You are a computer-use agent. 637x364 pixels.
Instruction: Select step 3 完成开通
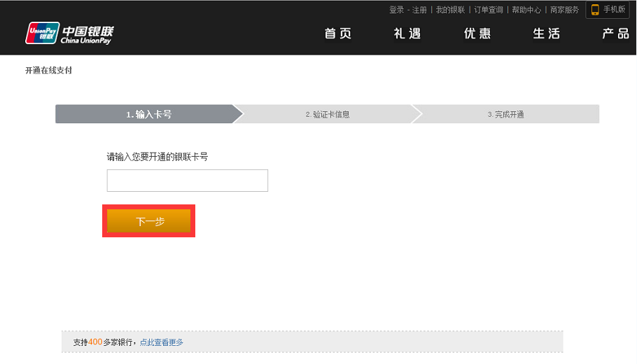[x=506, y=114]
